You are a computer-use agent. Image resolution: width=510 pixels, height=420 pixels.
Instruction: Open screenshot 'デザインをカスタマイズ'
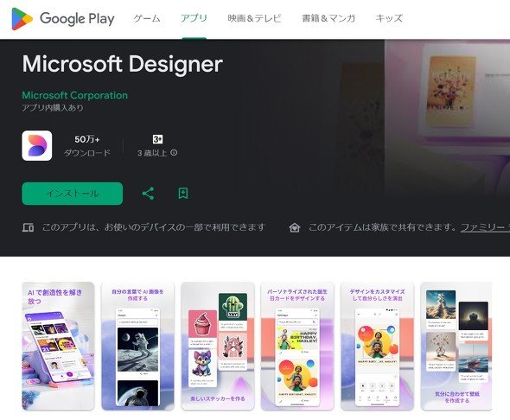pyautogui.click(x=377, y=347)
